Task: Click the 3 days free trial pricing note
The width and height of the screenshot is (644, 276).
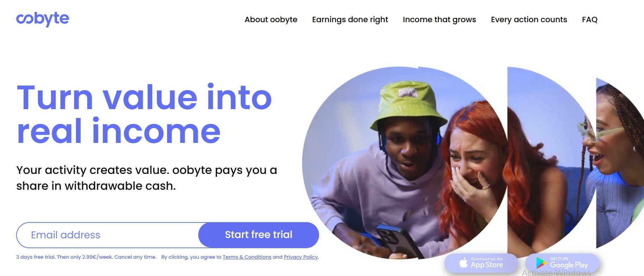Action: pos(86,257)
